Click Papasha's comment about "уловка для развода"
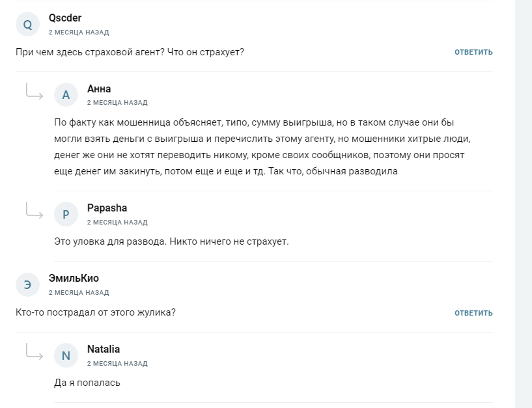 point(171,241)
